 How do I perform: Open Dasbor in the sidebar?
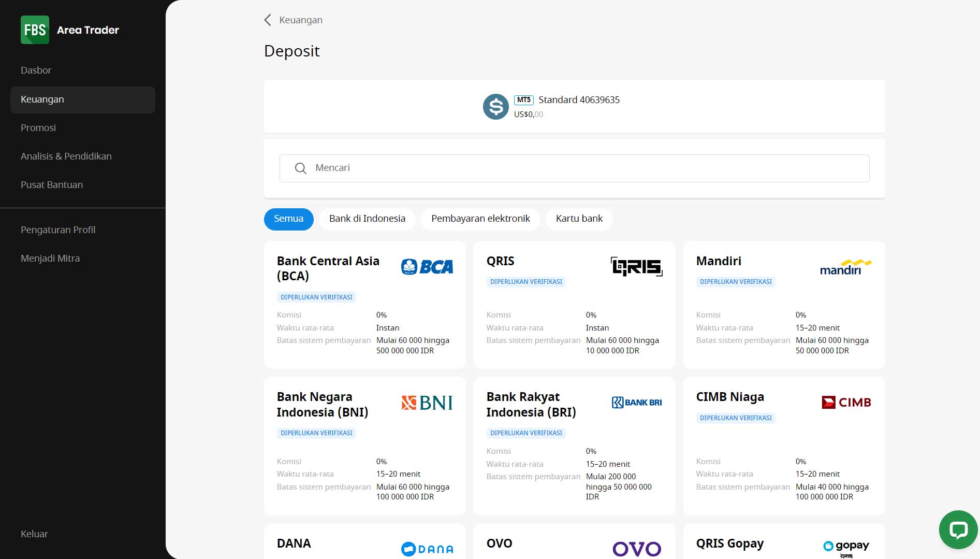click(36, 70)
